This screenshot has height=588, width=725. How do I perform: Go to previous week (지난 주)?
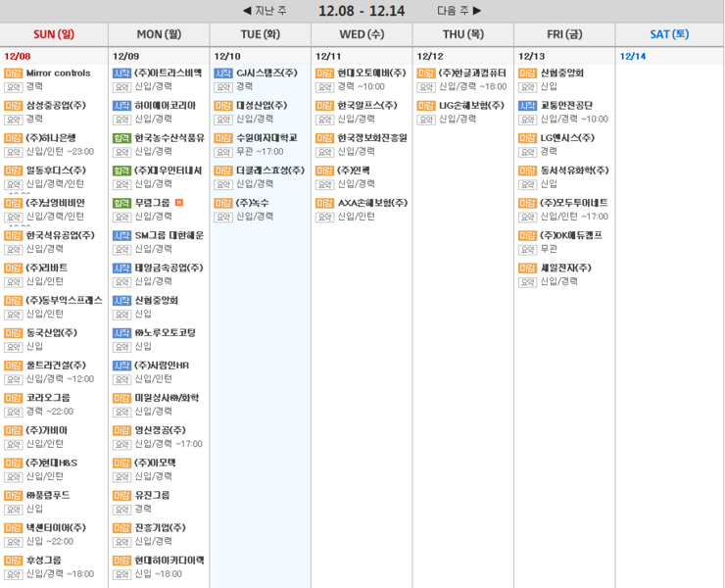pos(265,11)
